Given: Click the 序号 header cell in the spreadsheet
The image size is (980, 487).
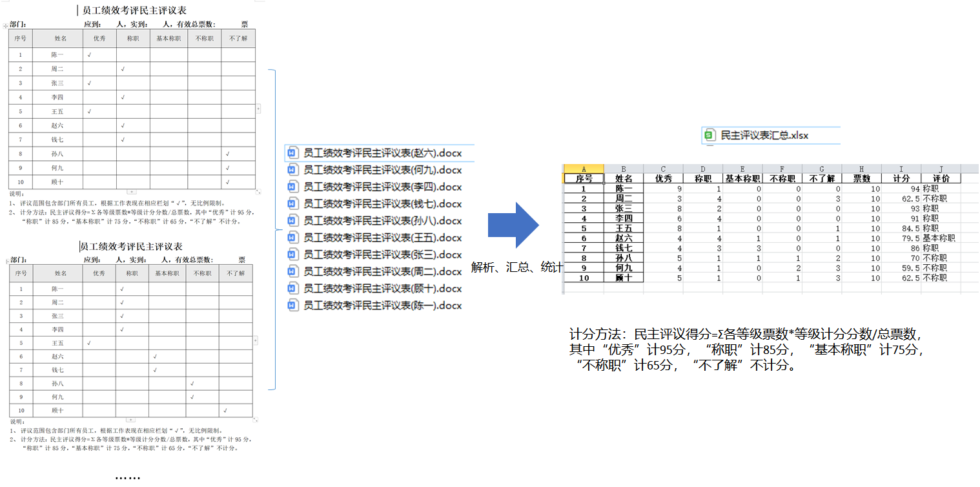Looking at the screenshot, I should [x=584, y=178].
